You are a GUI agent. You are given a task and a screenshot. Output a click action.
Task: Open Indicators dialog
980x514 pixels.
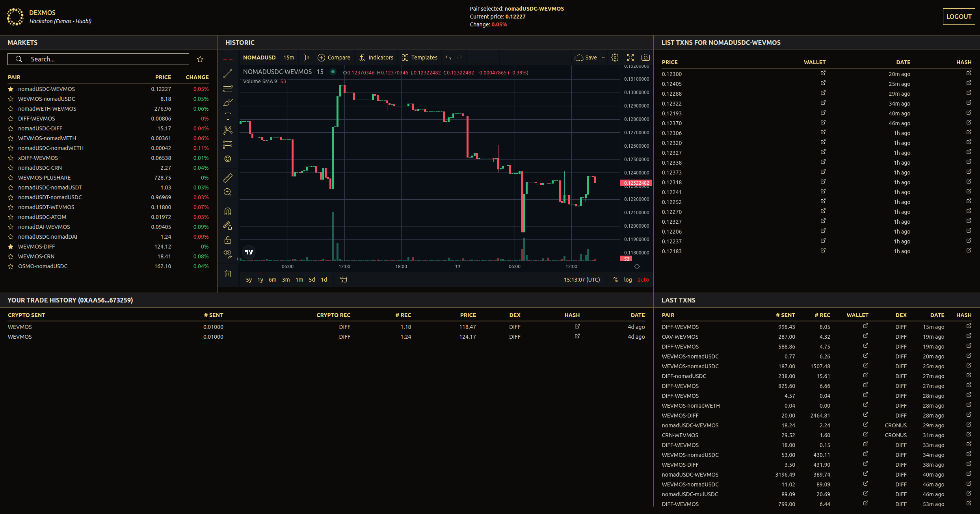pos(376,58)
